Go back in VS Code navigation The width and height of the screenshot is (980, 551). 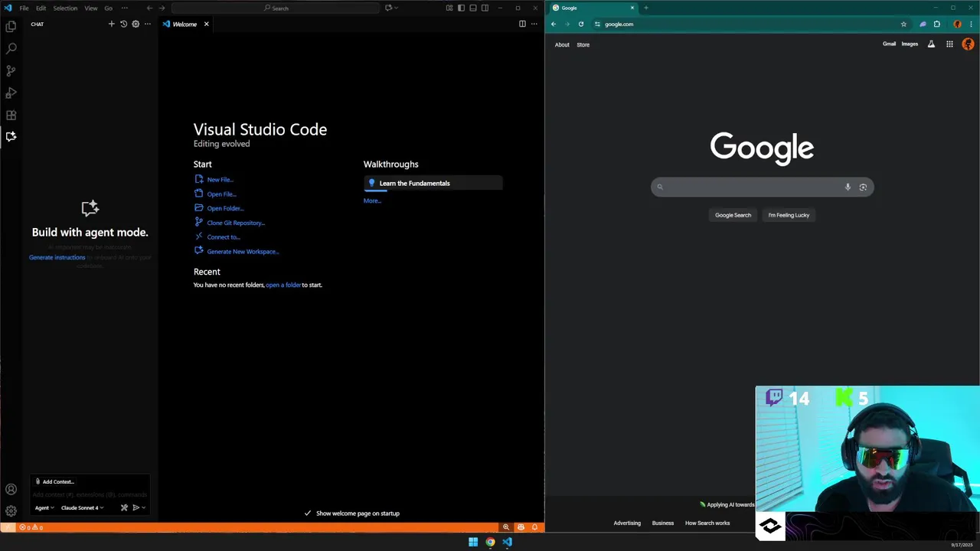click(149, 8)
